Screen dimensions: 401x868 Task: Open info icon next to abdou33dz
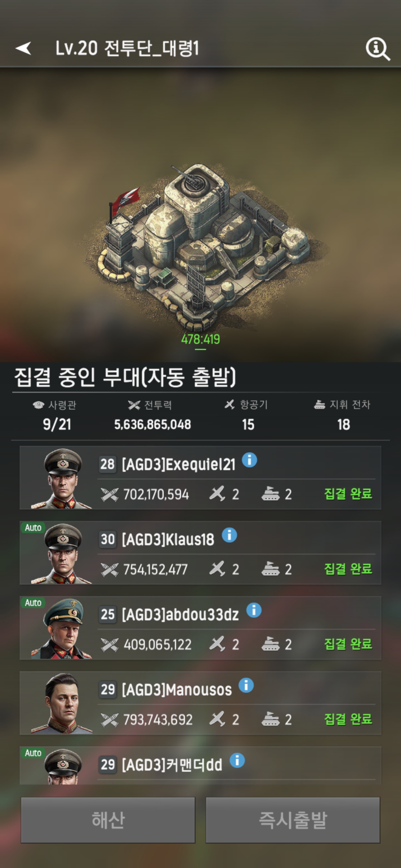254,610
